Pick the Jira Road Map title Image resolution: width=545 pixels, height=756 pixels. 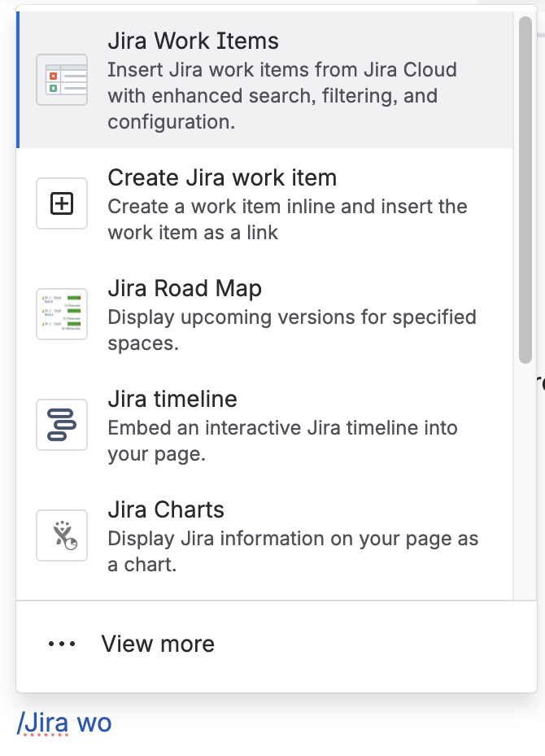tap(185, 289)
